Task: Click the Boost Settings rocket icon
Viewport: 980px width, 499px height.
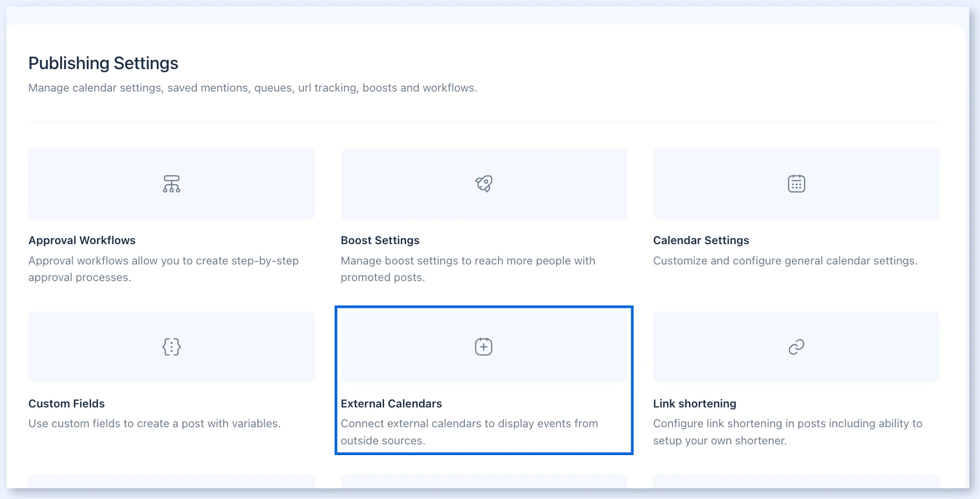Action: tap(484, 184)
